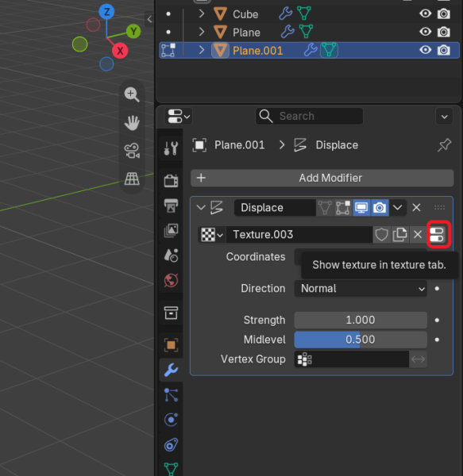Hide Cube in viewport with eye icon
Image resolution: width=463 pixels, height=476 pixels.
(x=426, y=13)
